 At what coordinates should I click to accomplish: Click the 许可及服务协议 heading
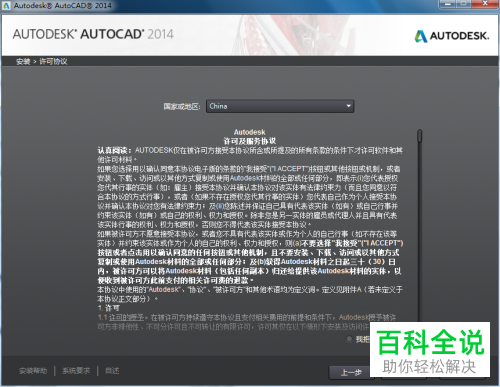[x=250, y=141]
